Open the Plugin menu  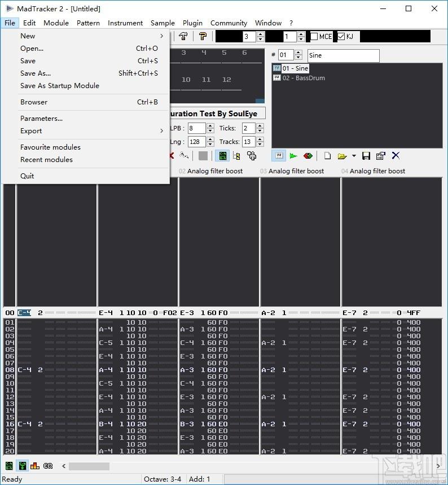[x=192, y=23]
